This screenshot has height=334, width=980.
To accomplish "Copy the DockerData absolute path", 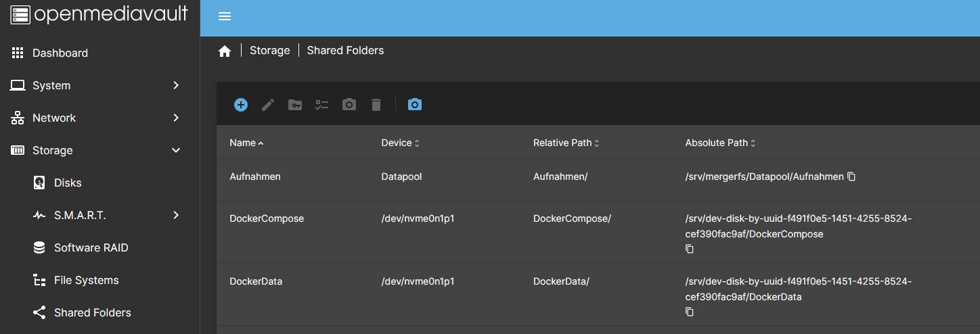I will [690, 312].
